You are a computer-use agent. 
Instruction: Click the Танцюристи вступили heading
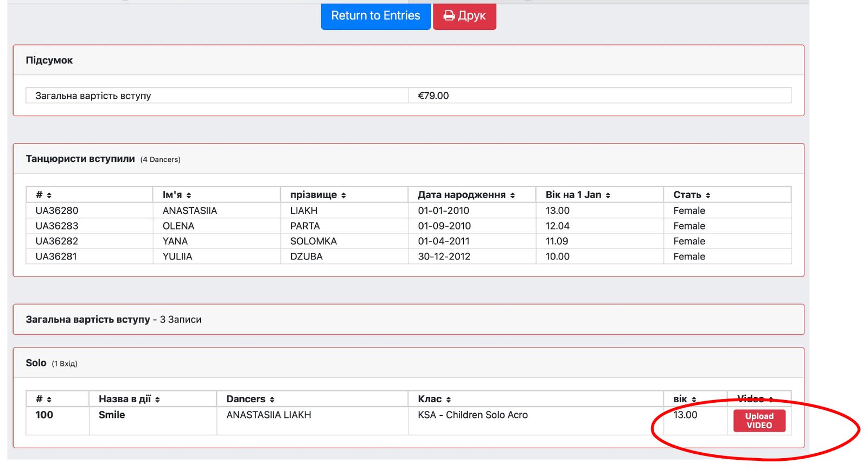click(80, 159)
